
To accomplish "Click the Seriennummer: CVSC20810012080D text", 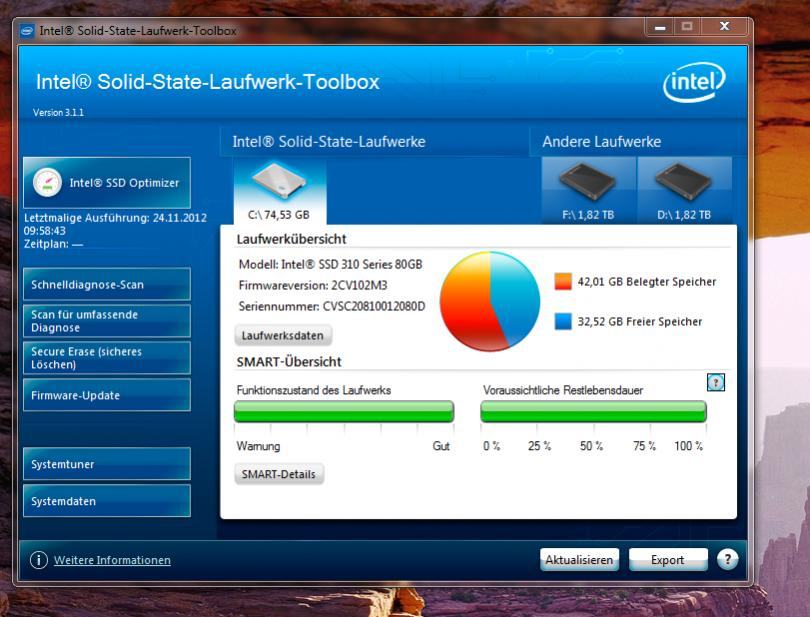I will click(332, 306).
